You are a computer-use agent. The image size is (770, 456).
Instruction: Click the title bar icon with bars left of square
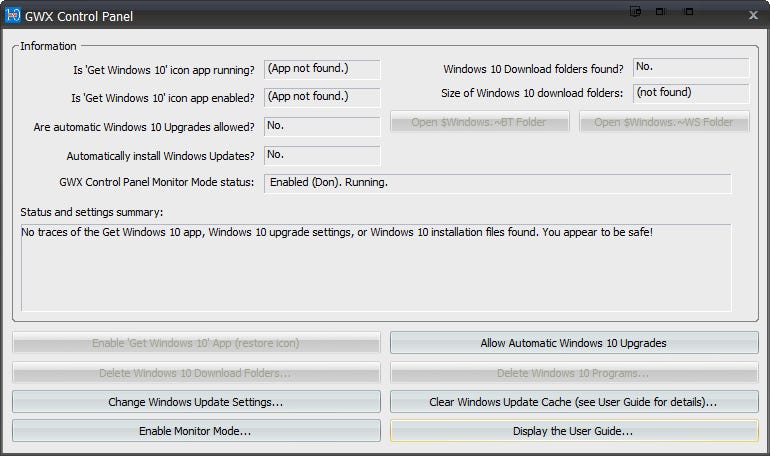[x=688, y=11]
